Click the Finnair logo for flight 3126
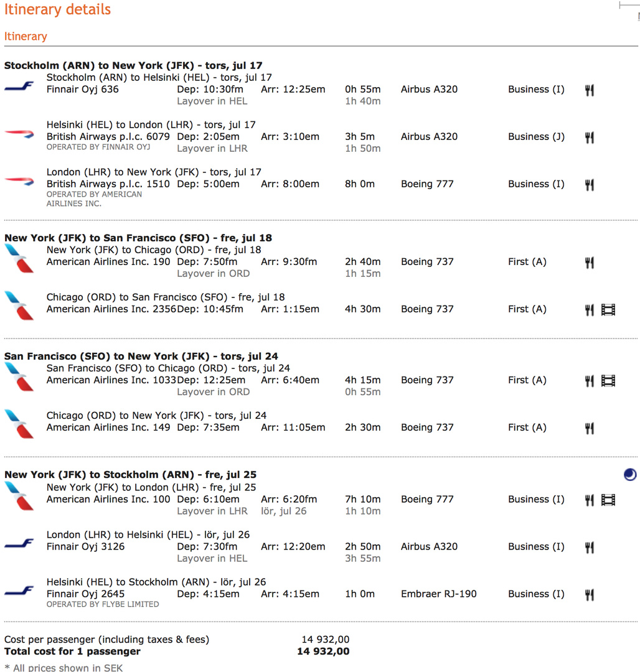640x672 pixels. coord(19,544)
